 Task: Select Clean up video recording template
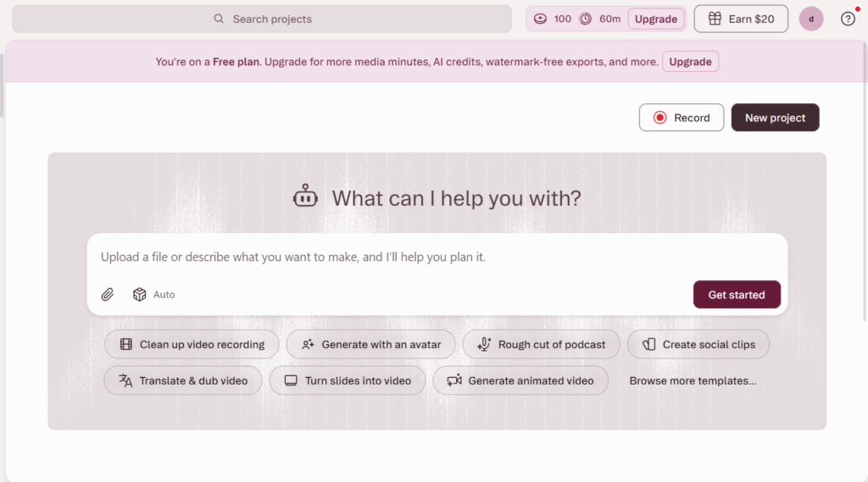point(192,345)
